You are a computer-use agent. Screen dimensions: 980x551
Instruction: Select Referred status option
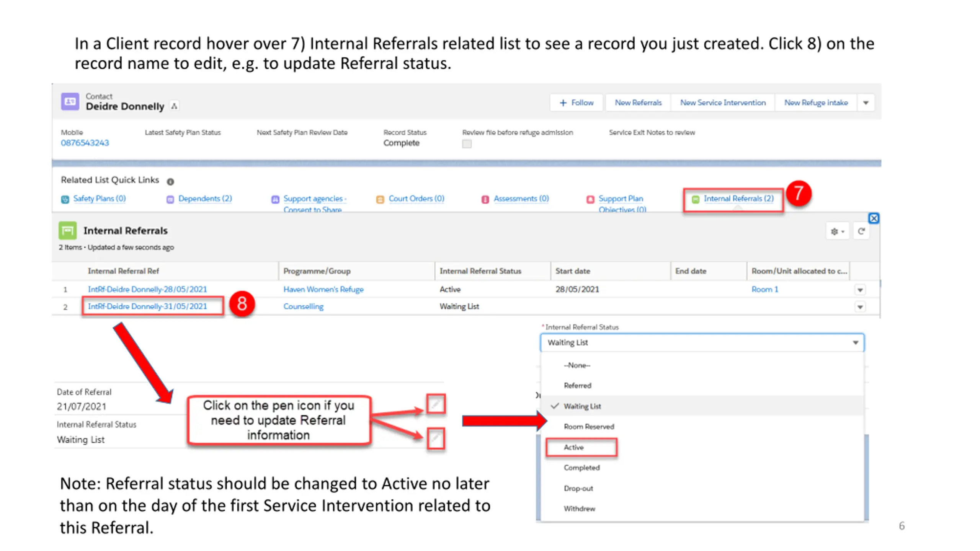pos(702,386)
